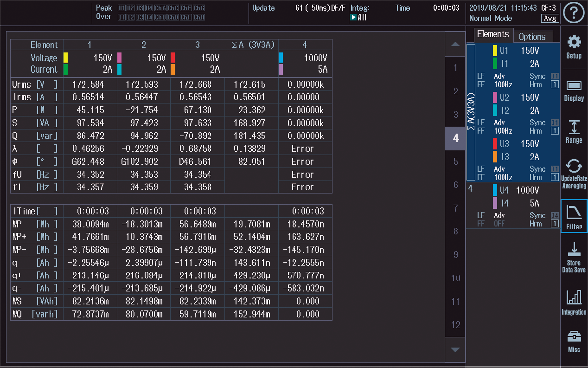Select display page 1
The image size is (588, 368).
pyautogui.click(x=455, y=68)
